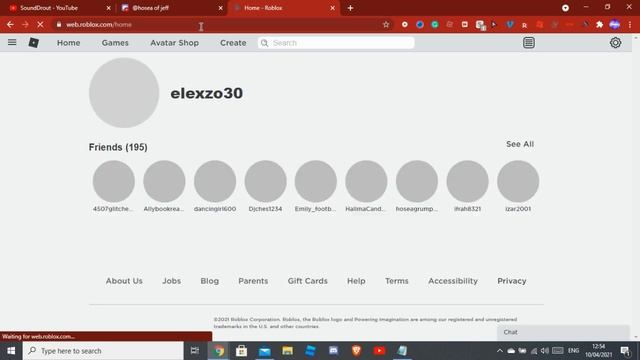The height and width of the screenshot is (360, 640).
Task: Open YouTube app on the taskbar
Action: (x=379, y=351)
